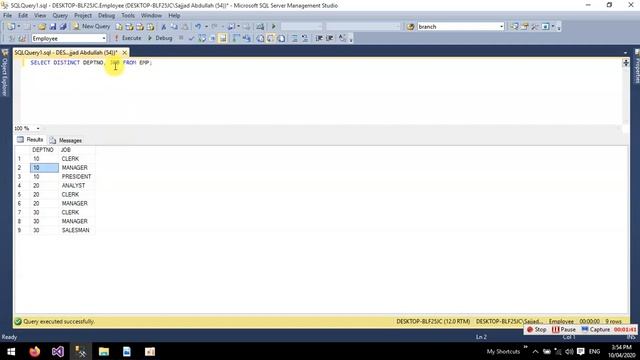Screen dimensions: 640x360
Task: Select the SALESMAN cell
Action: click(76, 230)
